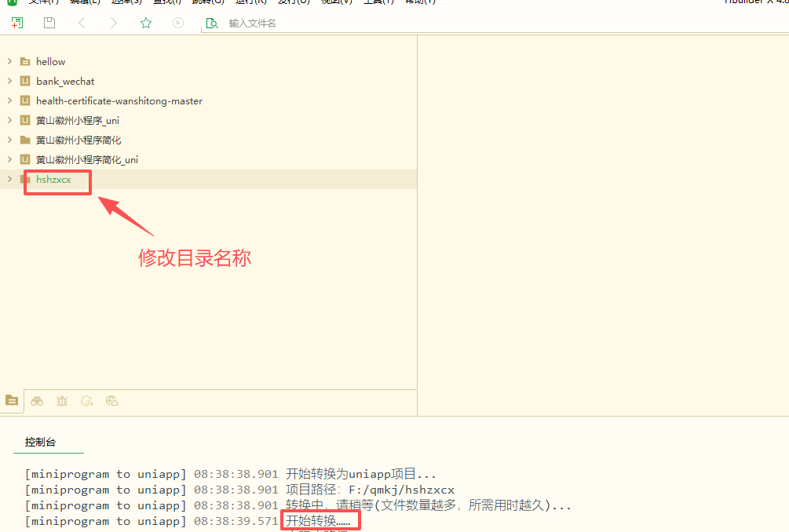This screenshot has height=532, width=789.
Task: Switch to the project folder panel tab
Action: click(12, 400)
